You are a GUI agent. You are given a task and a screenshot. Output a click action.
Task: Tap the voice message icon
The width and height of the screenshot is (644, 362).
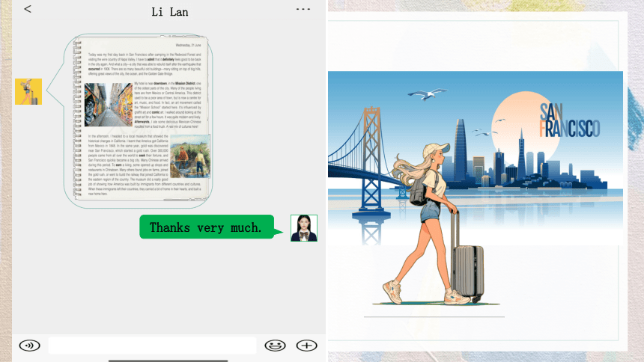coord(29,346)
